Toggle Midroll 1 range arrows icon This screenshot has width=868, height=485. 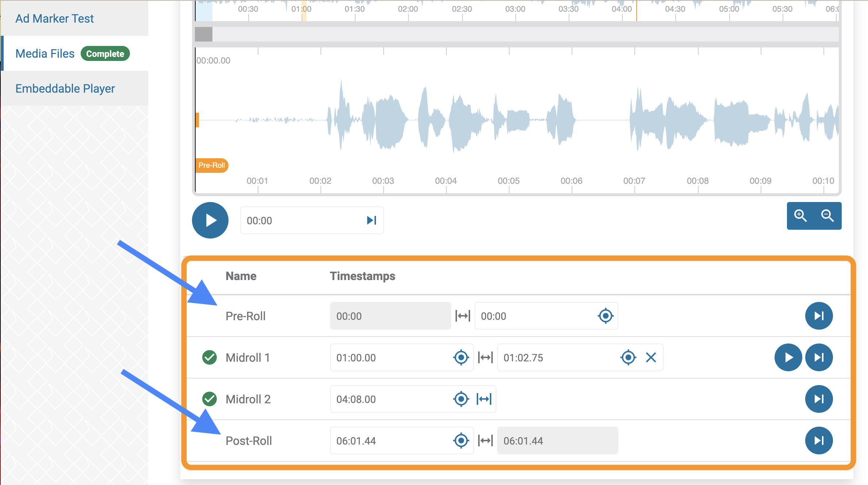(x=485, y=357)
